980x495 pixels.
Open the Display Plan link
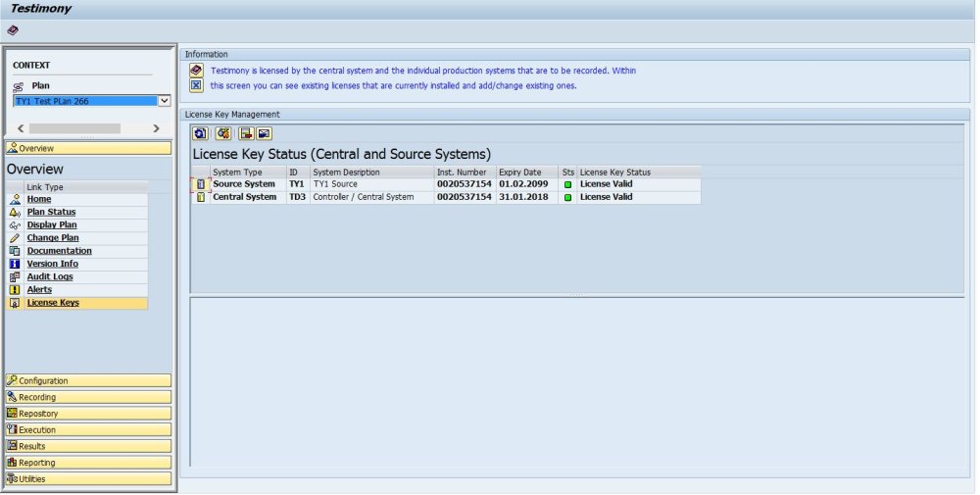point(52,225)
